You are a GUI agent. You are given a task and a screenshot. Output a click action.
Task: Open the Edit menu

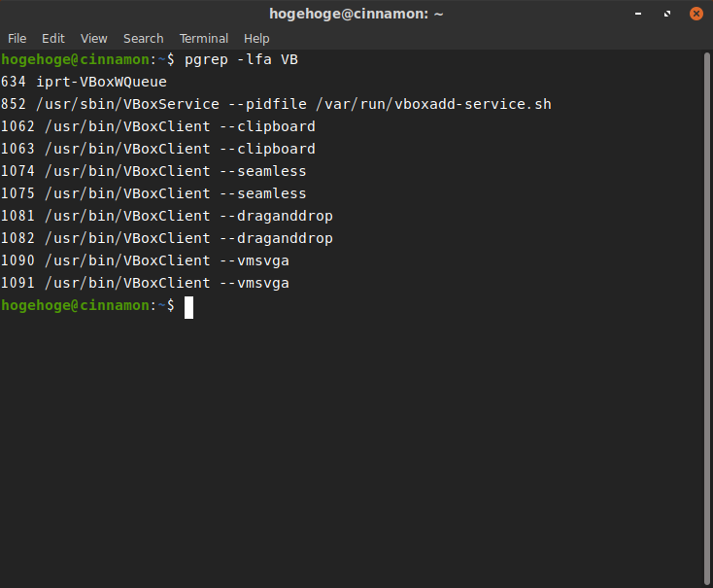click(53, 39)
